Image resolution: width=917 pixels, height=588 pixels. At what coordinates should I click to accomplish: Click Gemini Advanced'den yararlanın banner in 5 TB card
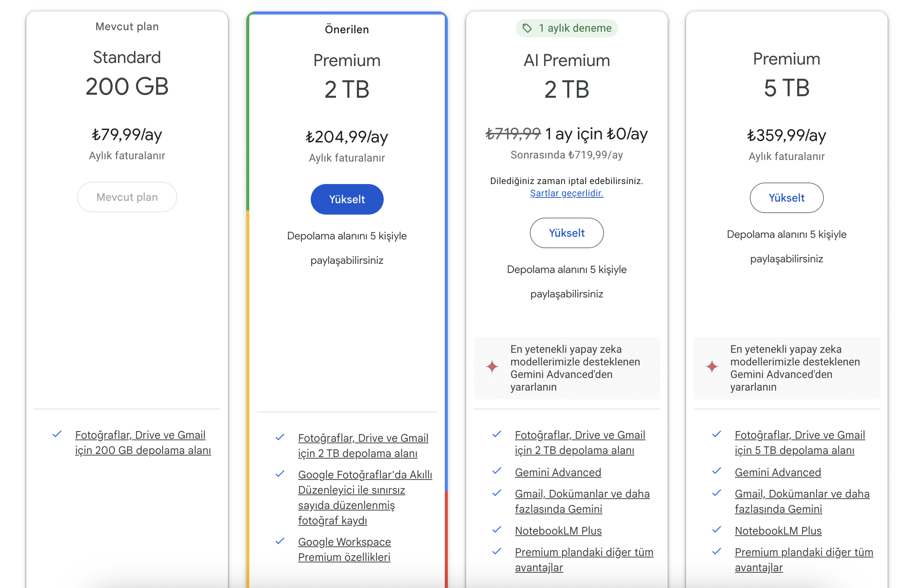click(786, 368)
